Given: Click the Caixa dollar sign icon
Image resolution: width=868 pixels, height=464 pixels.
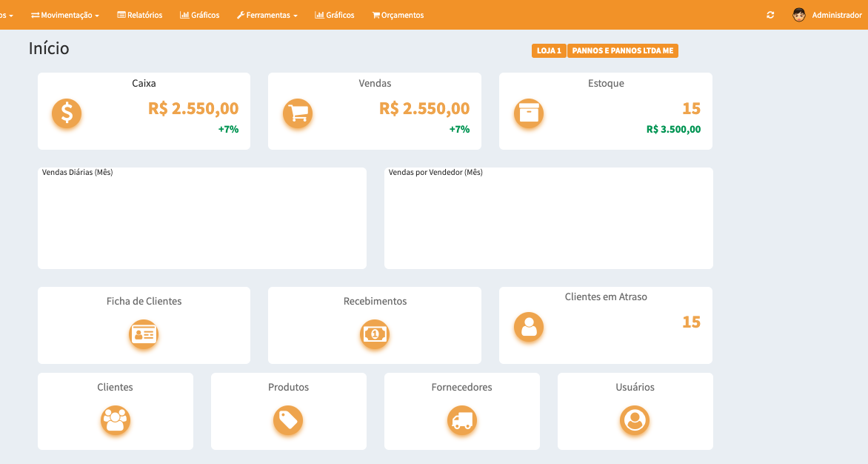Looking at the screenshot, I should click(x=67, y=113).
